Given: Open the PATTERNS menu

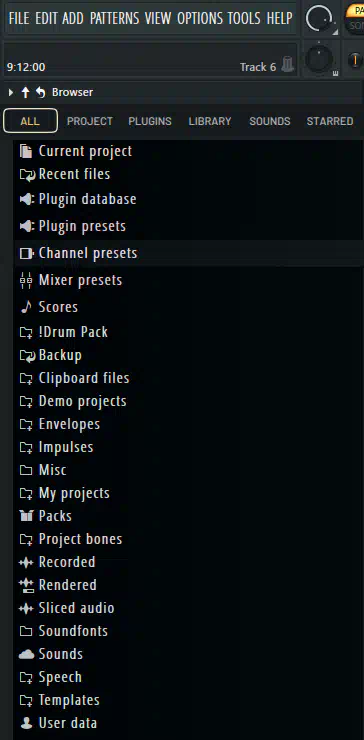Looking at the screenshot, I should click(115, 18).
